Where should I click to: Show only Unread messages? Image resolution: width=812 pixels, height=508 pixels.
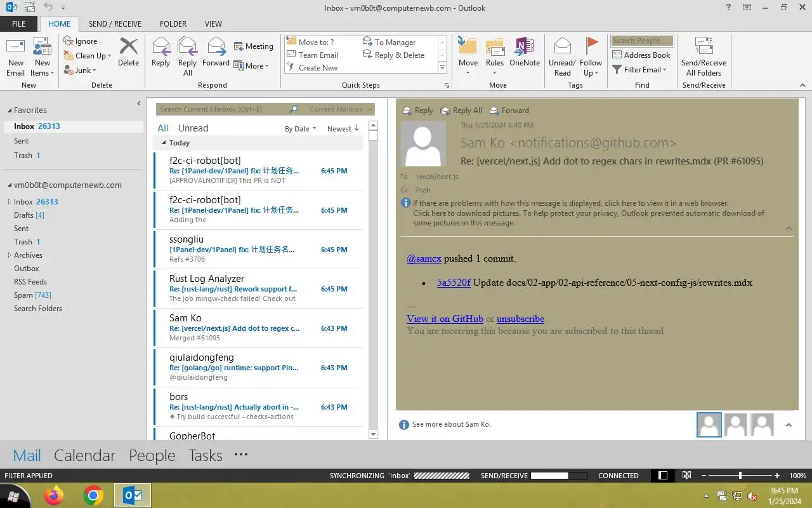pyautogui.click(x=193, y=128)
